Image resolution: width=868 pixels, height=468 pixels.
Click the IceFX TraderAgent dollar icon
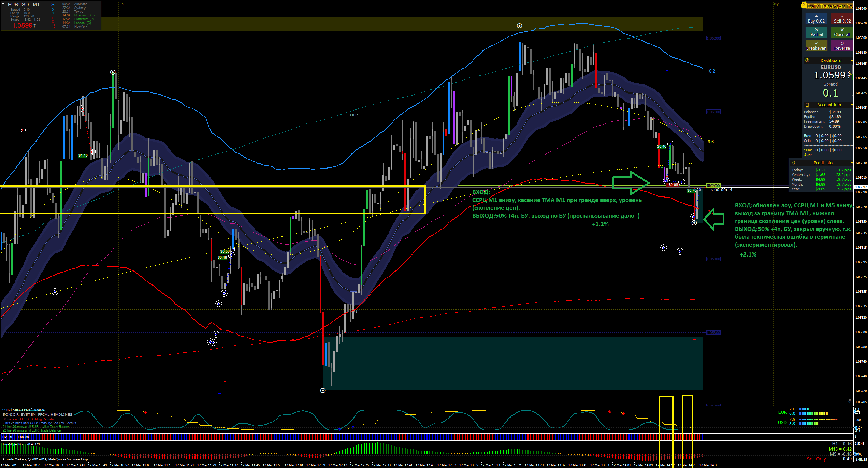804,5
